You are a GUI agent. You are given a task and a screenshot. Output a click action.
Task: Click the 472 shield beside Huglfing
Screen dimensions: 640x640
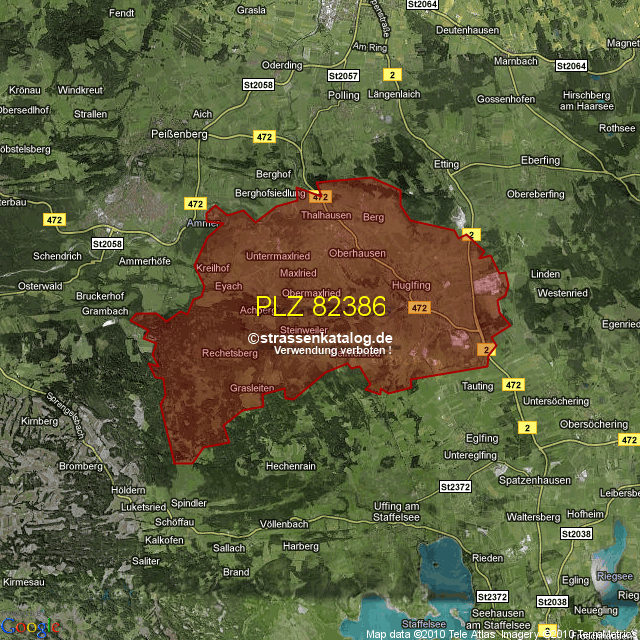pyautogui.click(x=419, y=308)
